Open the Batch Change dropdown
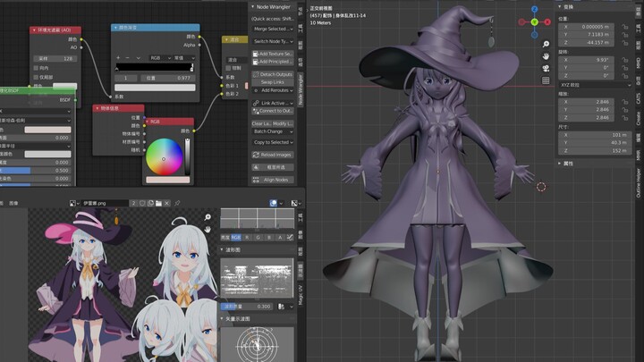This screenshot has width=644, height=362. [273, 131]
